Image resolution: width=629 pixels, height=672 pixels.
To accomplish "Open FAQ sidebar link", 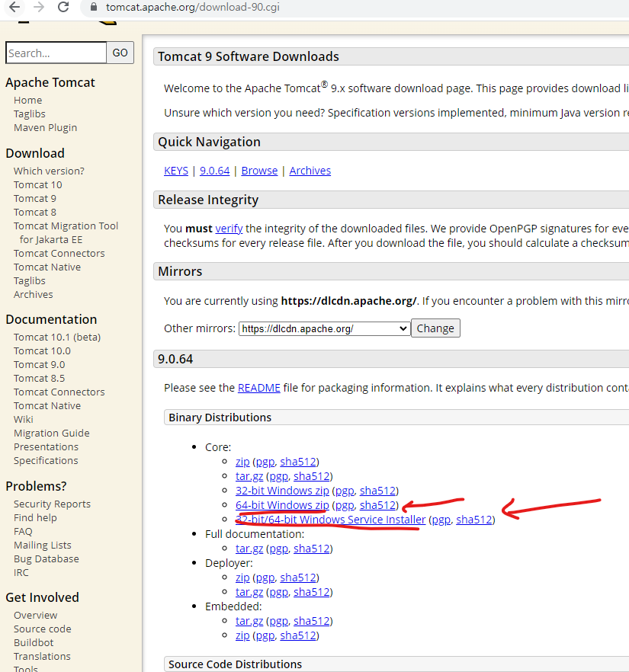I will click(x=23, y=532).
